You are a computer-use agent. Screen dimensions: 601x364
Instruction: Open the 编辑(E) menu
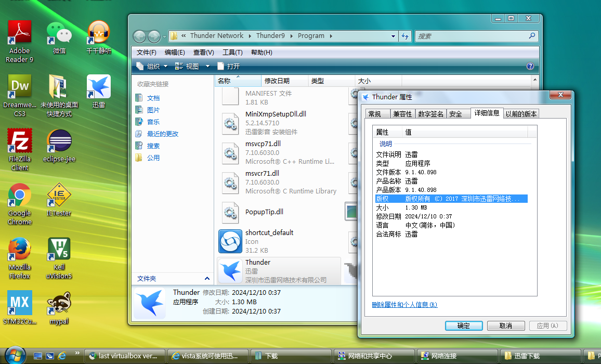coord(175,53)
